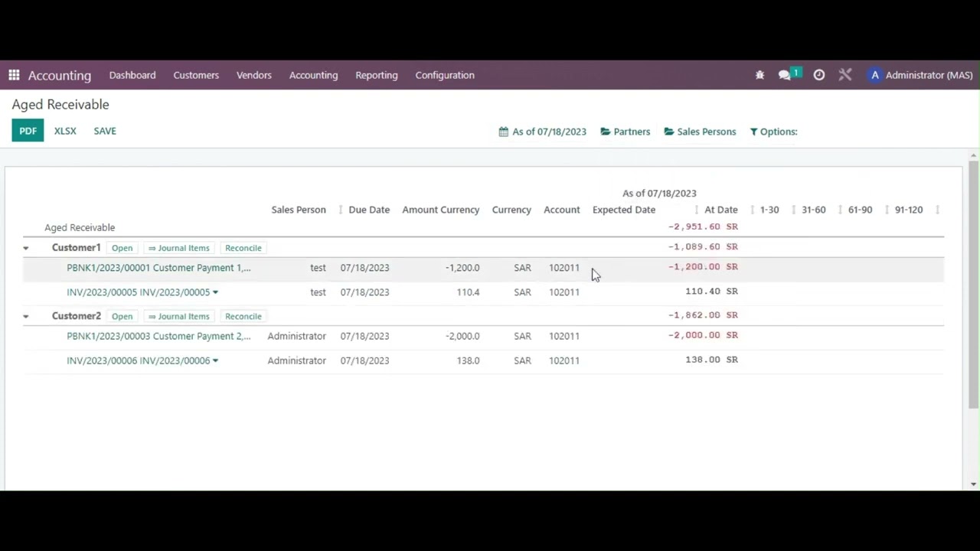This screenshot has width=980, height=551.
Task: Click the Accounting app title
Action: pos(60,75)
